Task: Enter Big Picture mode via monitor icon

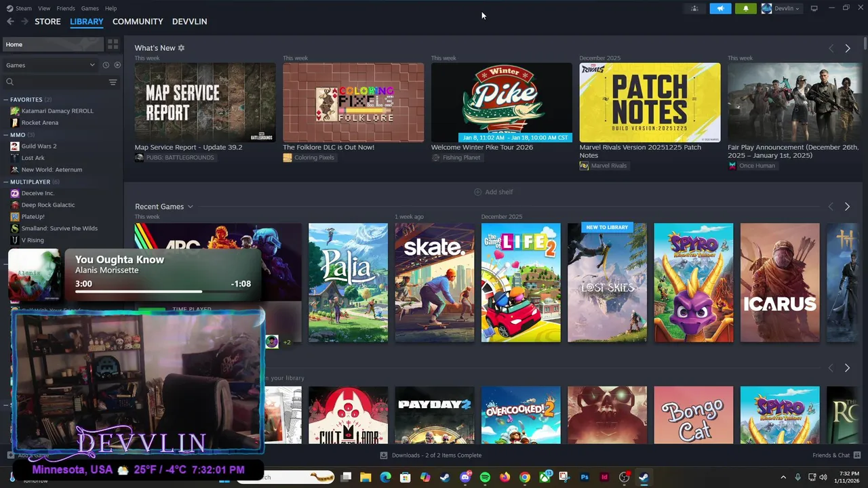Action: [814, 8]
